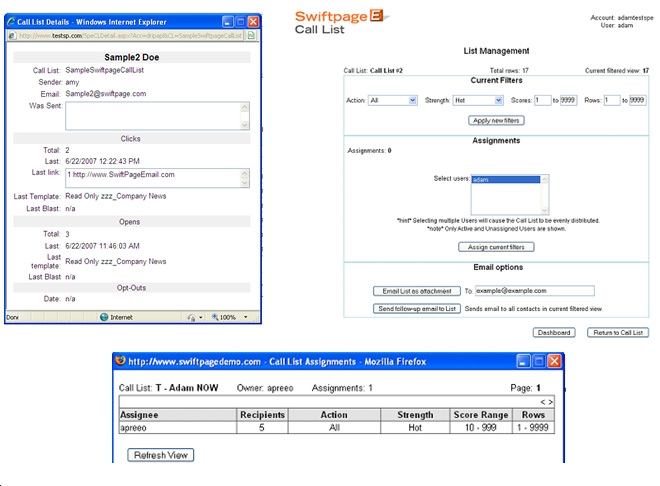Viewport: 660px width, 486px height.
Task: Click the green refresh icon beside the IE address bar
Action: pos(251,35)
